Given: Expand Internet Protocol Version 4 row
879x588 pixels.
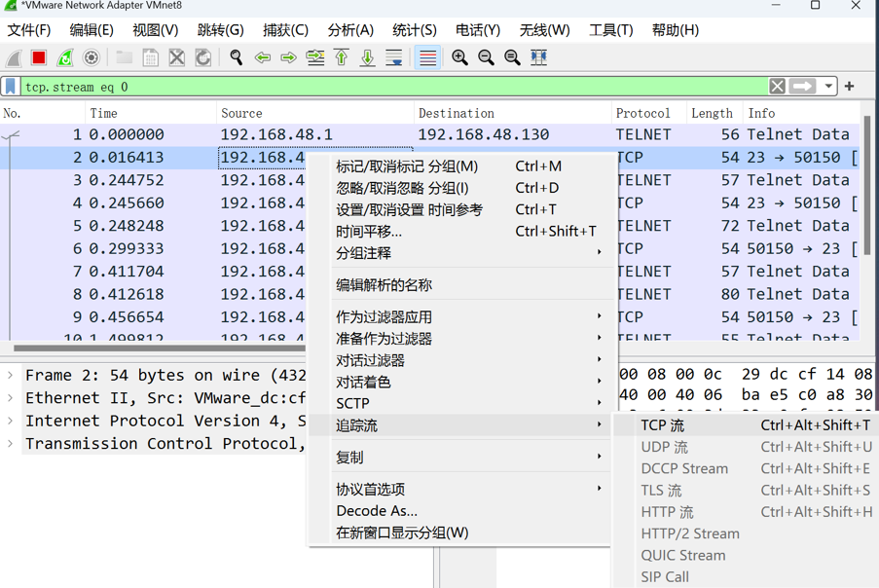Looking at the screenshot, I should click(x=10, y=421).
